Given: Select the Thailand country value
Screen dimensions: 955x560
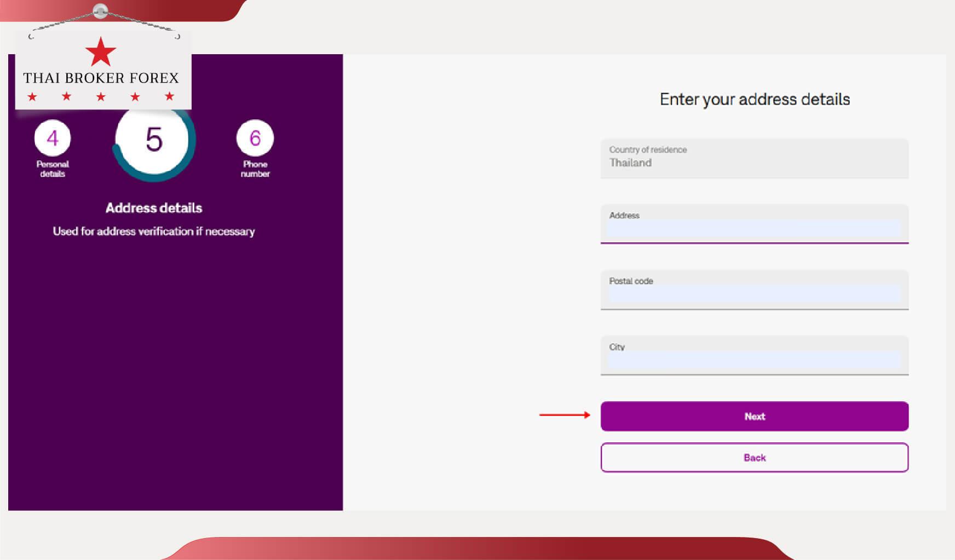Looking at the screenshot, I should (630, 163).
